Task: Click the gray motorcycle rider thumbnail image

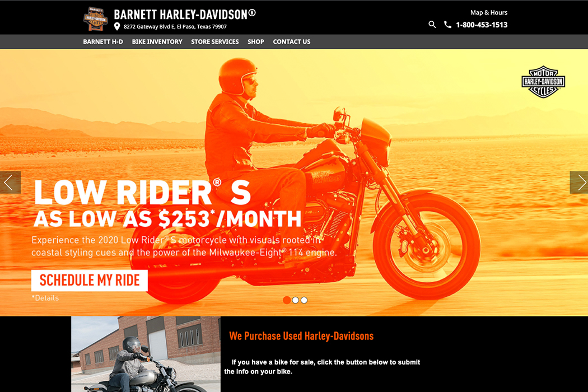Action: [x=146, y=354]
